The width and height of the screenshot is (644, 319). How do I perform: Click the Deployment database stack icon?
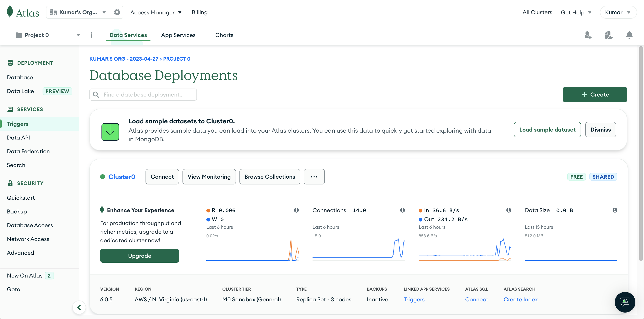(x=10, y=63)
